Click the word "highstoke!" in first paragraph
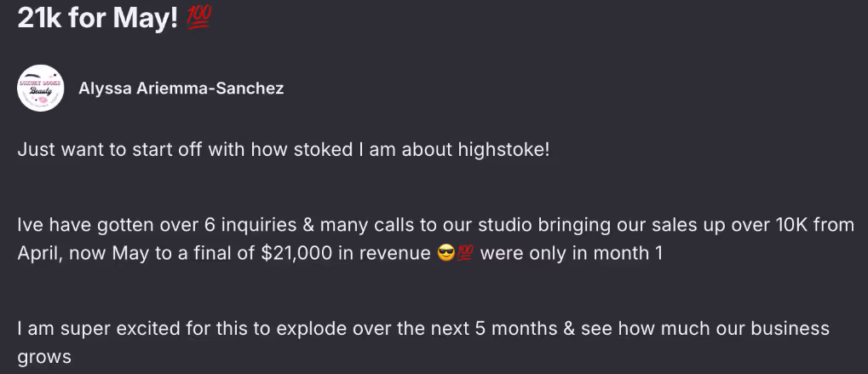This screenshot has width=868, height=374. [507, 150]
